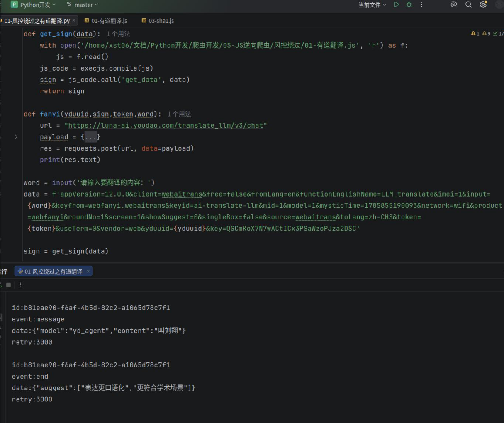The image size is (504, 423).
Task: Click the green P project icon
Action: pyautogui.click(x=14, y=5)
